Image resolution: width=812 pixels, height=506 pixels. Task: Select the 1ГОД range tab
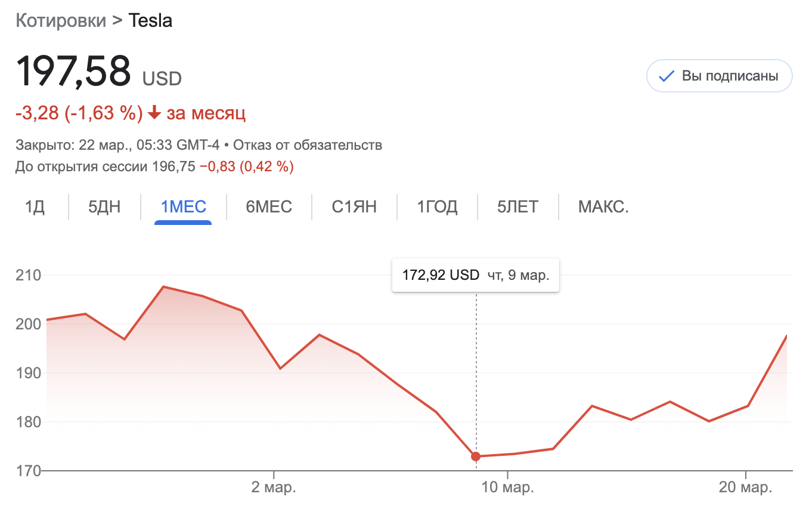pyautogui.click(x=437, y=207)
